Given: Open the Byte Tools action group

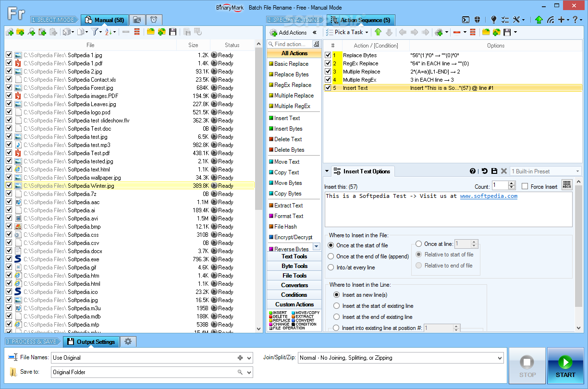Looking at the screenshot, I should (294, 266).
